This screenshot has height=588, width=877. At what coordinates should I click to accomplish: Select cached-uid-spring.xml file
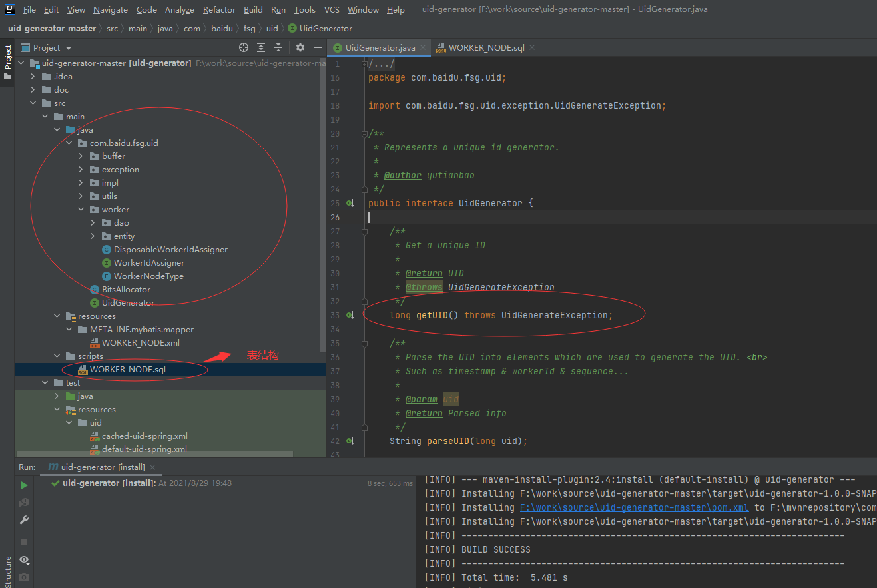coord(145,436)
